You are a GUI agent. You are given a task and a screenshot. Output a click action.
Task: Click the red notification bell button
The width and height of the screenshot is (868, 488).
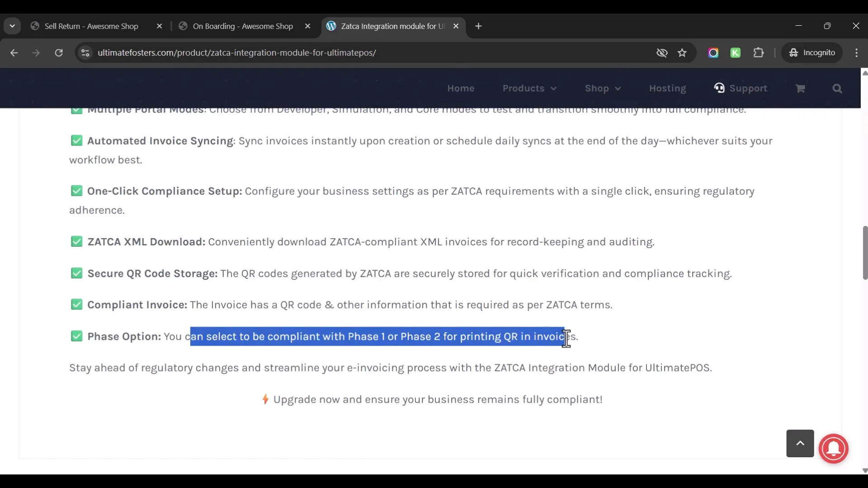tap(833, 448)
